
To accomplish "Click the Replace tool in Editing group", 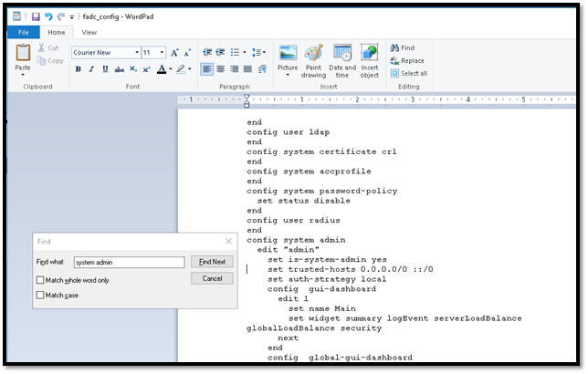I will (406, 61).
